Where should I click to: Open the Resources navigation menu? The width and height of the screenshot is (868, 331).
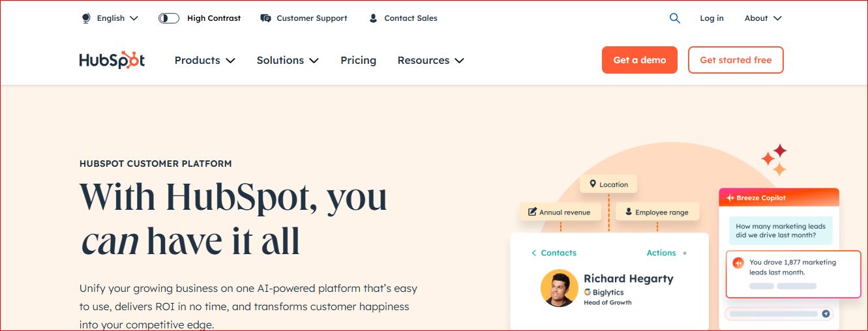point(430,60)
